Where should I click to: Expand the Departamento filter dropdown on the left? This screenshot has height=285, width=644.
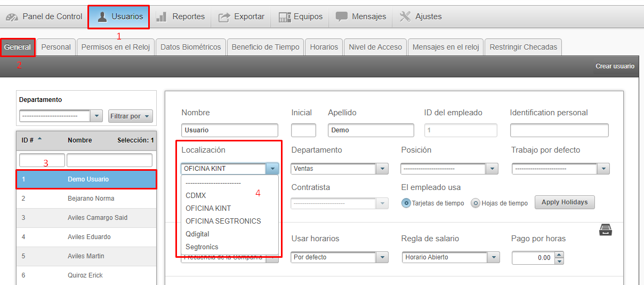(96, 116)
